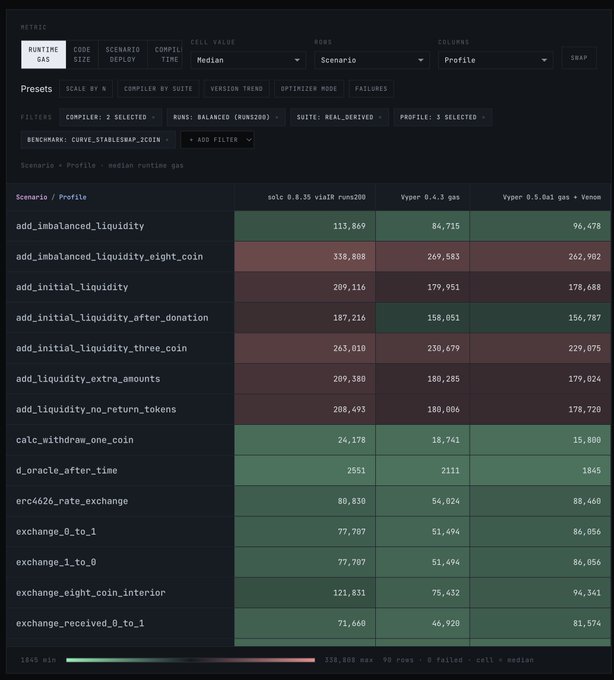Click the Swap rows and columns button

[579, 58]
